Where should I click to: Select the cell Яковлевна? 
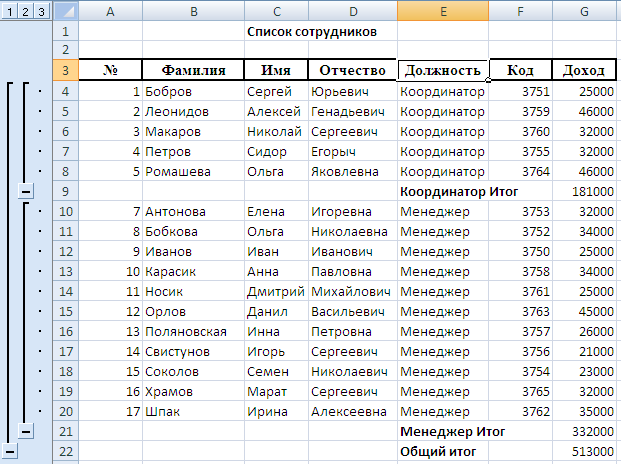pos(353,171)
